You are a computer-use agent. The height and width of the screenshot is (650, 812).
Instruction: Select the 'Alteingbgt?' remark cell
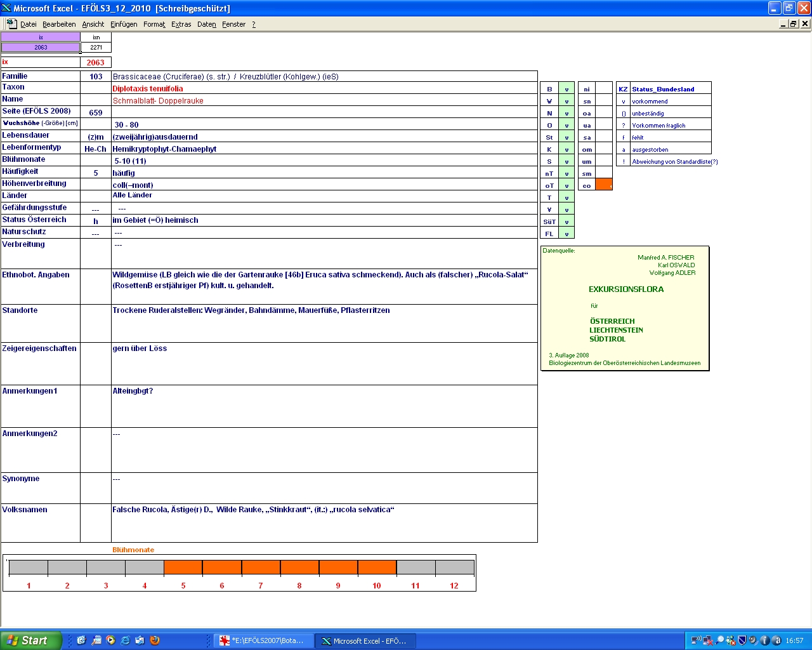coord(324,406)
